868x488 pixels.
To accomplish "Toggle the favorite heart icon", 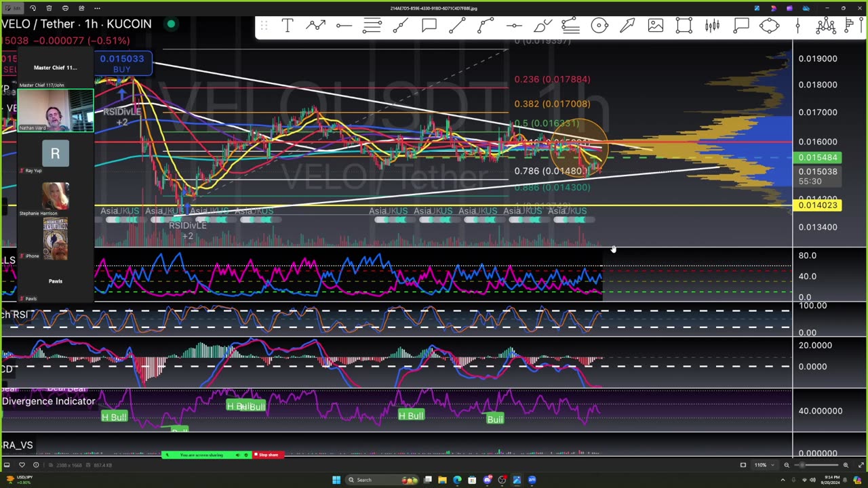I will [22, 465].
